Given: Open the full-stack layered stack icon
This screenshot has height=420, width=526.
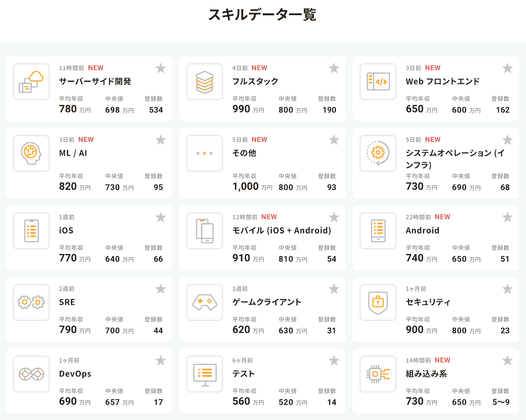Looking at the screenshot, I should click(x=204, y=82).
